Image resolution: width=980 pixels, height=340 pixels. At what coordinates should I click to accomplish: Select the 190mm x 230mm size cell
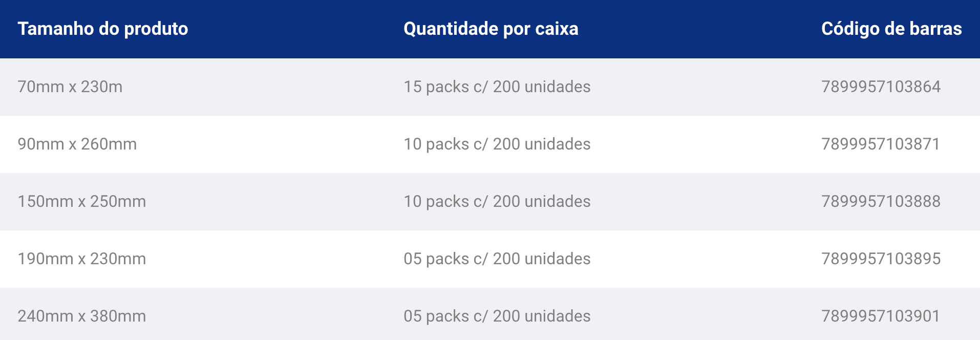82,259
